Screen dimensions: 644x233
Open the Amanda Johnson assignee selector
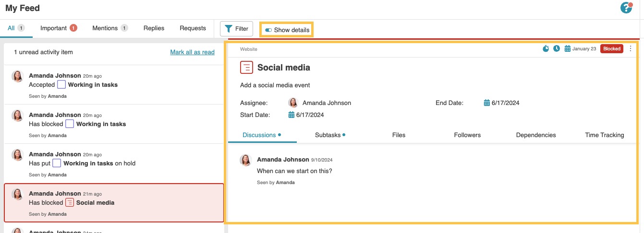coord(320,103)
